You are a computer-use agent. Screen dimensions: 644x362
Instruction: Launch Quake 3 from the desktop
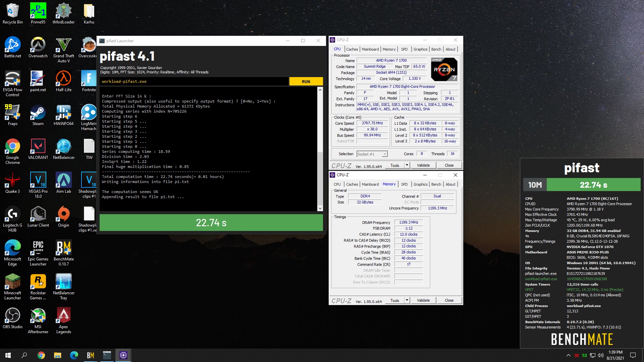pos(13,183)
